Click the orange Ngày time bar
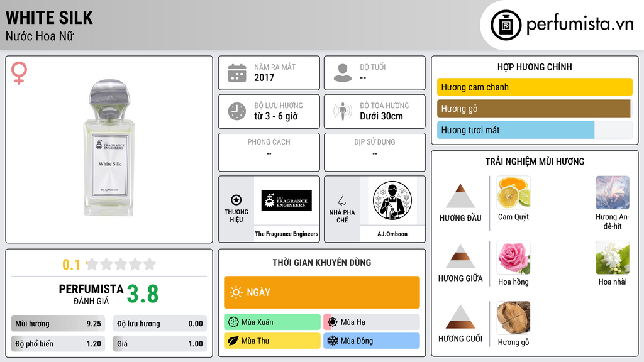This screenshot has height=362, width=644. 322,292
